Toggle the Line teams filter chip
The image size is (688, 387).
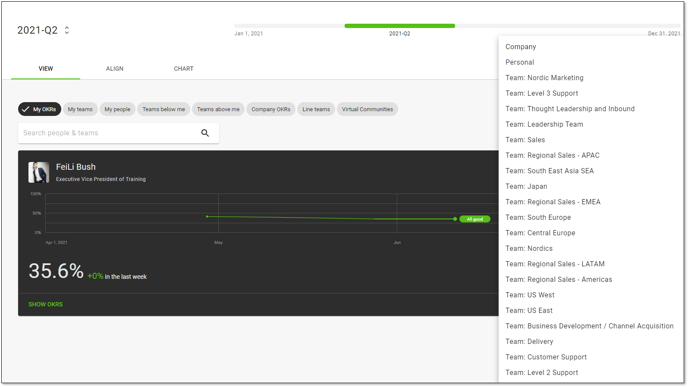click(x=316, y=109)
